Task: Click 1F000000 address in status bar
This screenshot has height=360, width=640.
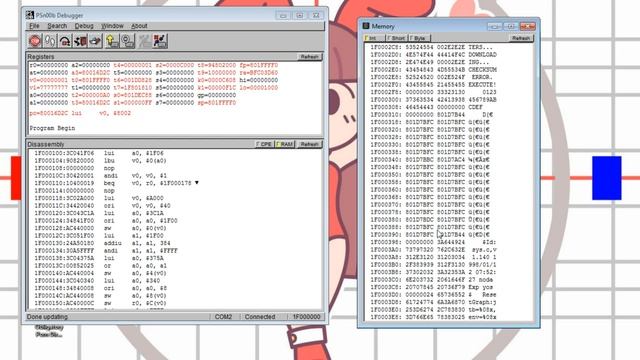Action: 306,317
